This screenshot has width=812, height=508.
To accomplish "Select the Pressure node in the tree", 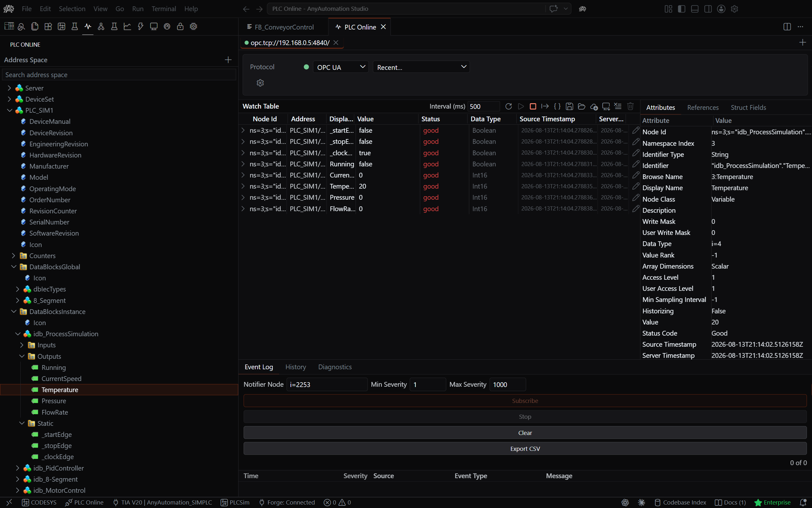I will pos(54,401).
